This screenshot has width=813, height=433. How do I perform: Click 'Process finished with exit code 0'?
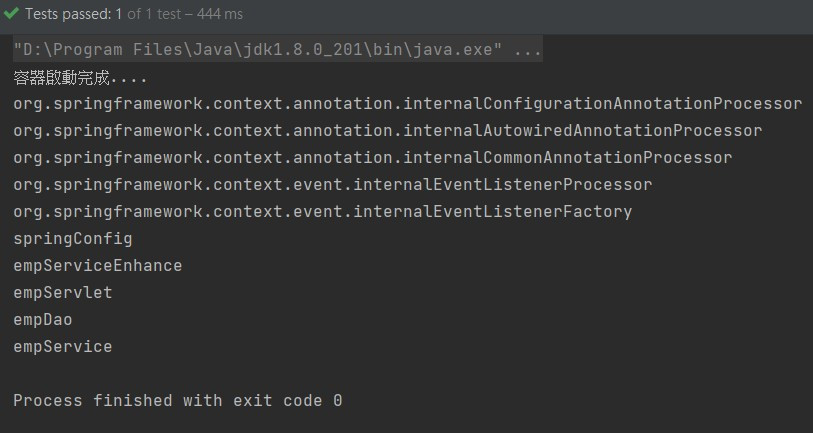177,400
